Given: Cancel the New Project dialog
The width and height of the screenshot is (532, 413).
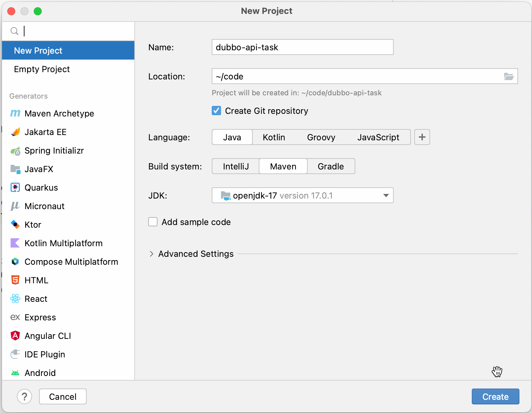Looking at the screenshot, I should tap(63, 396).
